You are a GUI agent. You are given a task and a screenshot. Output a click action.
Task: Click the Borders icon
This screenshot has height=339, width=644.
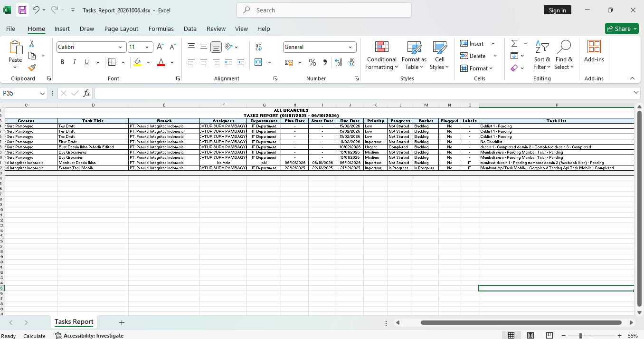112,62
